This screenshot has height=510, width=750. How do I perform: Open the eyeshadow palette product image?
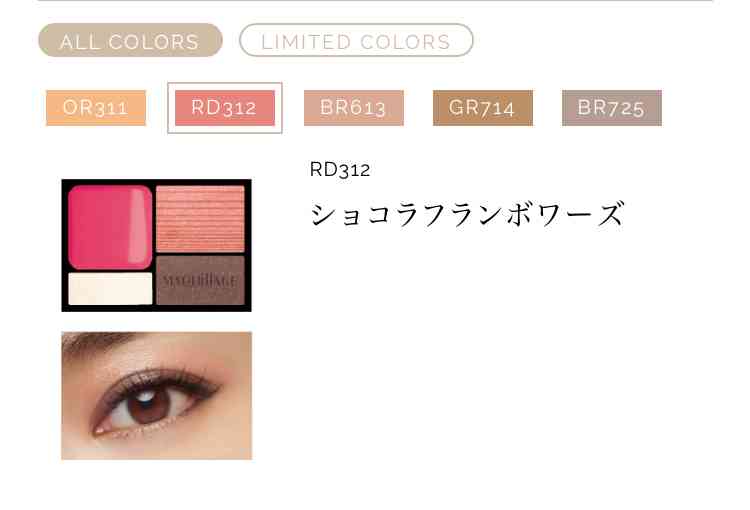coord(156,245)
